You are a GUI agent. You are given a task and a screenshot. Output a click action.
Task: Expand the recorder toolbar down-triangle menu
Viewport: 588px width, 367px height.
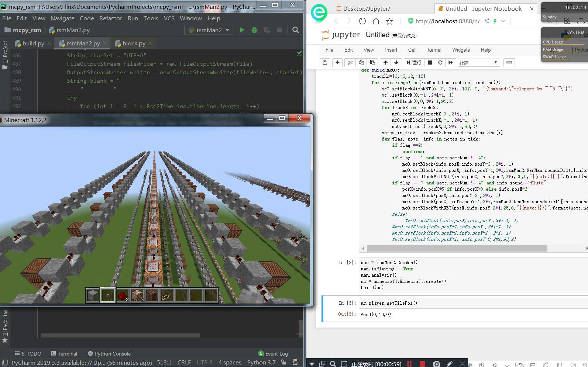coord(312,364)
